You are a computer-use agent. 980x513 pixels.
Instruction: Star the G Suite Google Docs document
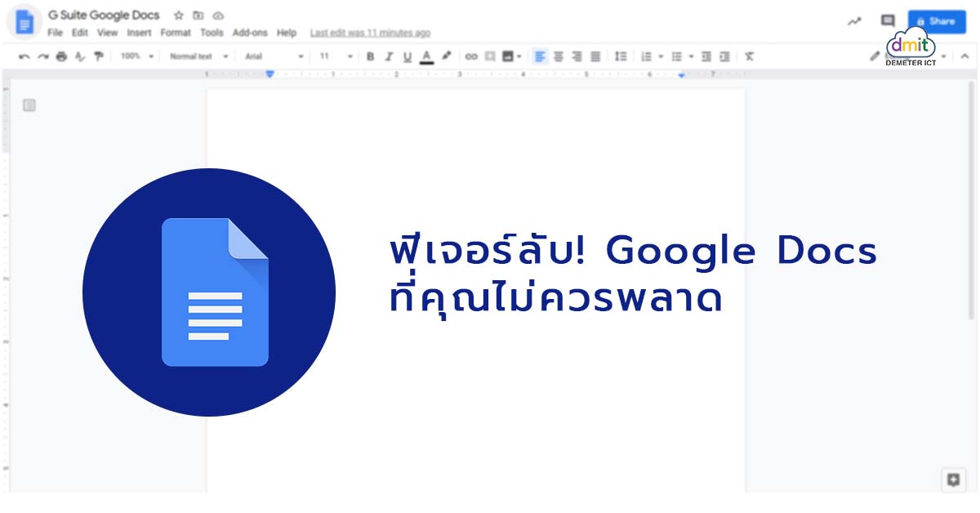point(179,16)
